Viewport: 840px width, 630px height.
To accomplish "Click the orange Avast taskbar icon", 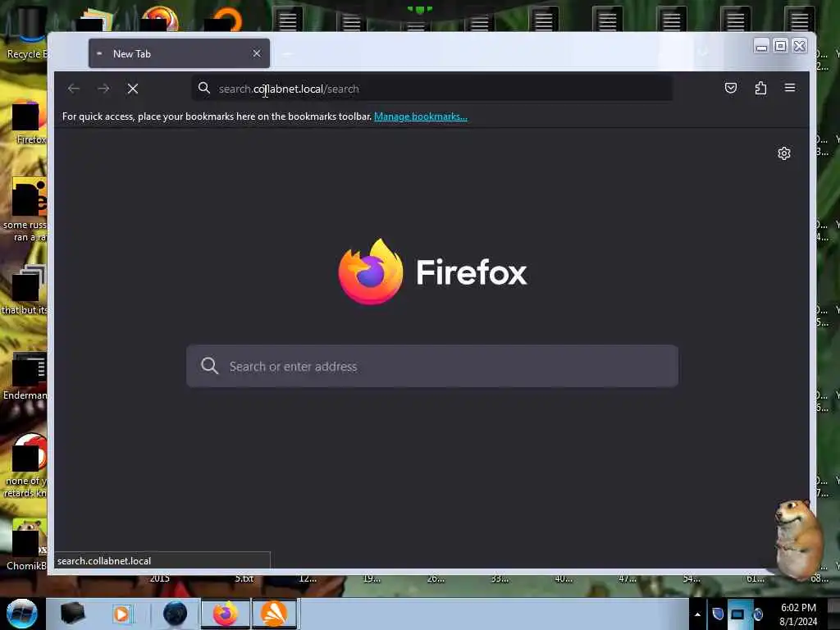I will point(274,614).
